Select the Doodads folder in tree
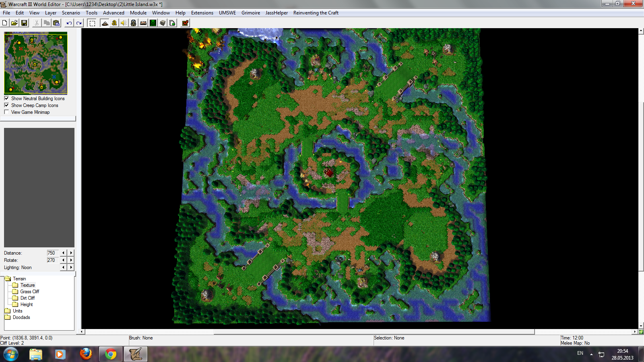 point(21,317)
